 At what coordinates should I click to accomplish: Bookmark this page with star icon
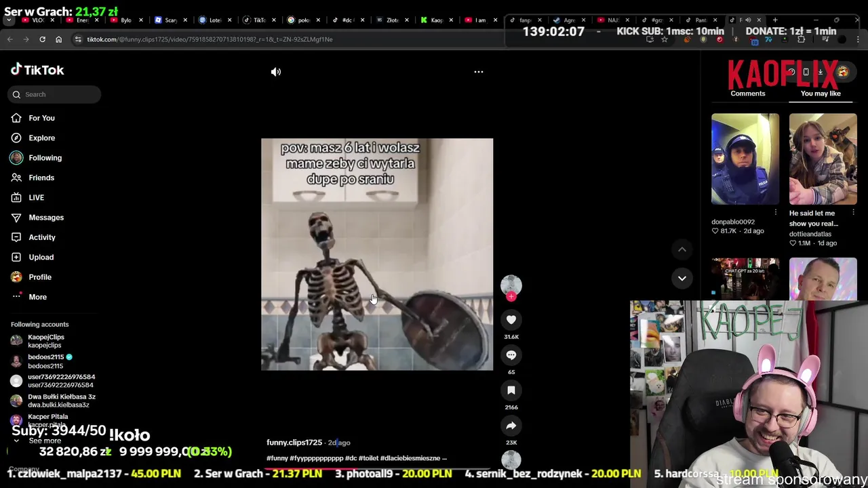coord(664,39)
